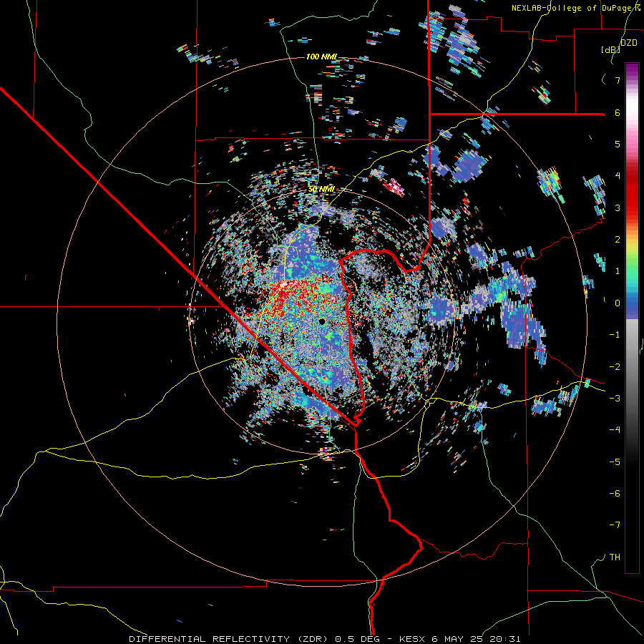Viewport: 644px width, 644px height.
Task: Click the '100 NMI' range ring label
Action: 321,57
